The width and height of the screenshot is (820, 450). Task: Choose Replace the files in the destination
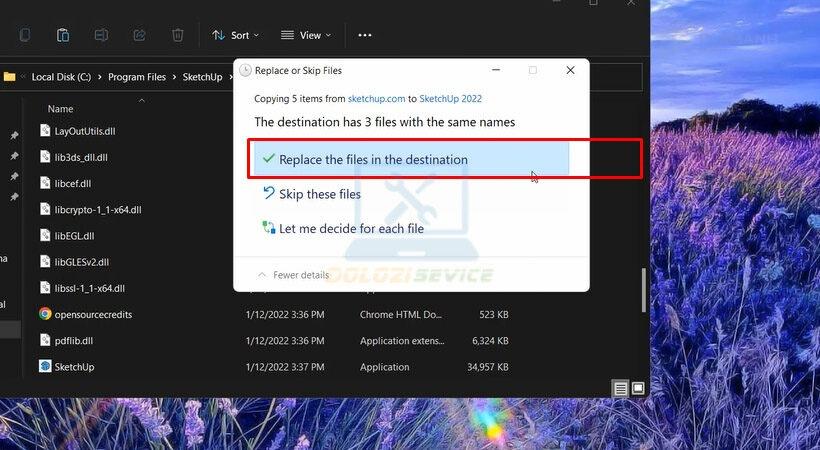click(373, 160)
